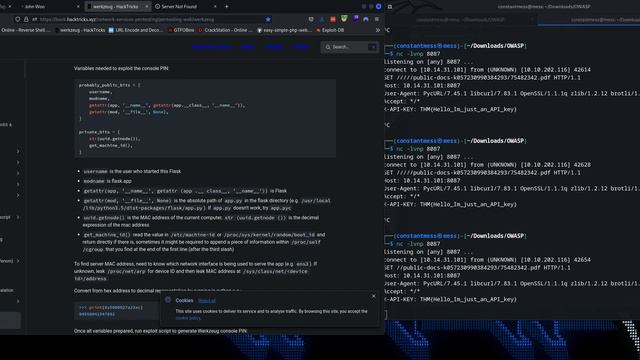Toggle the bookmark star for this page

(268, 19)
